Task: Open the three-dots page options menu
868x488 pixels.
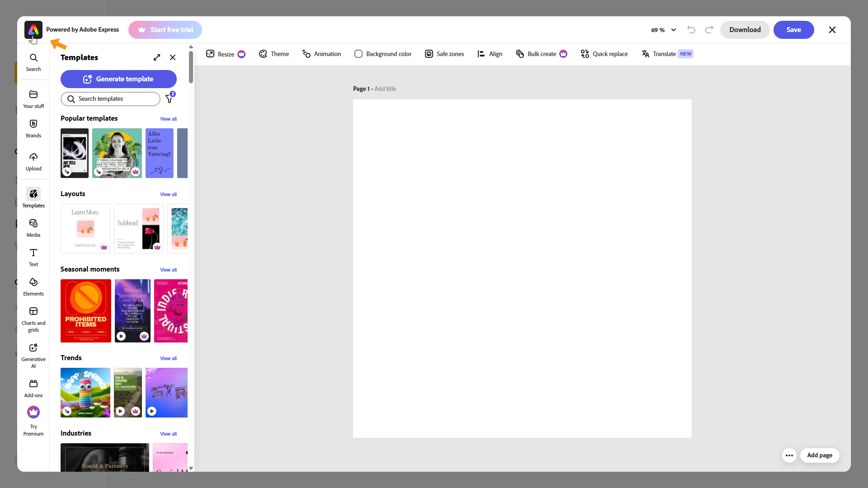Action: click(789, 455)
